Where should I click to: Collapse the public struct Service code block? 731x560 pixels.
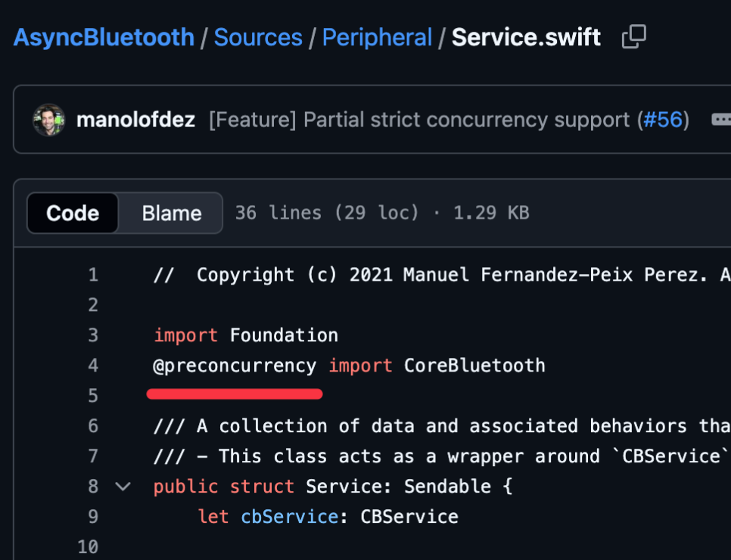(x=123, y=487)
